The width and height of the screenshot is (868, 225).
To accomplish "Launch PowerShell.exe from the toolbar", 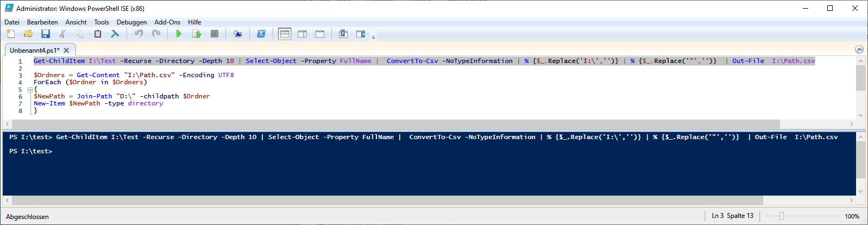I will [261, 34].
